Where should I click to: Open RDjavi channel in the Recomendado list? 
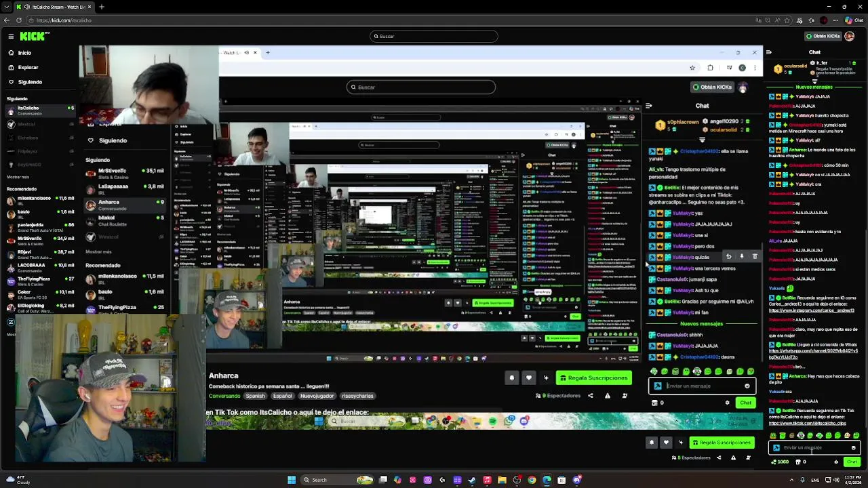pos(39,254)
